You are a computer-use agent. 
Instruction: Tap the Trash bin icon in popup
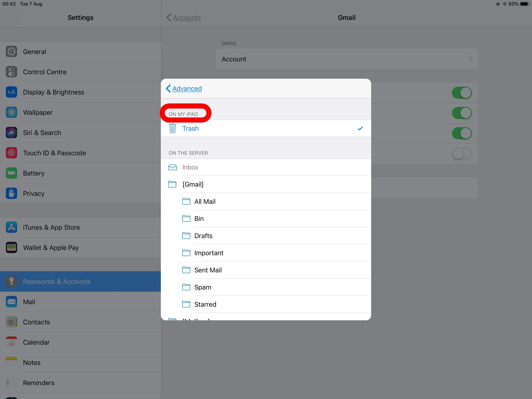(x=172, y=128)
